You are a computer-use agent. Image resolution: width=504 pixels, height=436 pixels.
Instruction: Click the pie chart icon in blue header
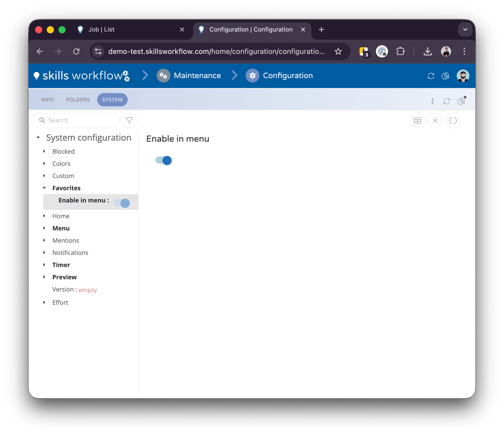click(445, 76)
